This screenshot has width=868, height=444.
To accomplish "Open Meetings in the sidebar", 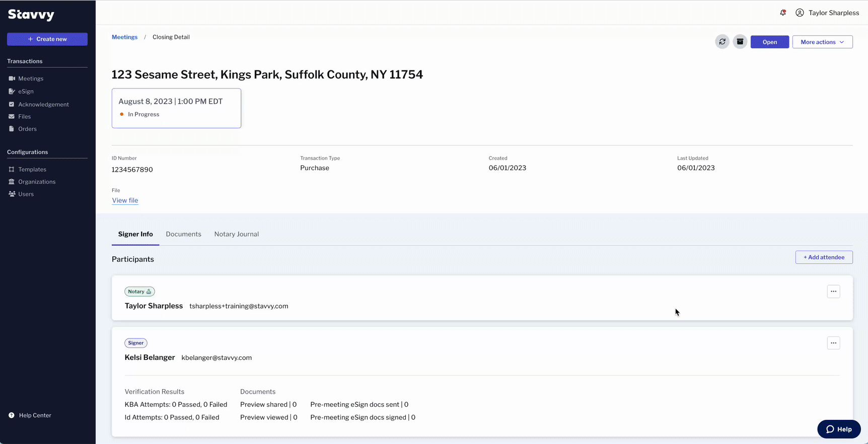I will point(31,79).
